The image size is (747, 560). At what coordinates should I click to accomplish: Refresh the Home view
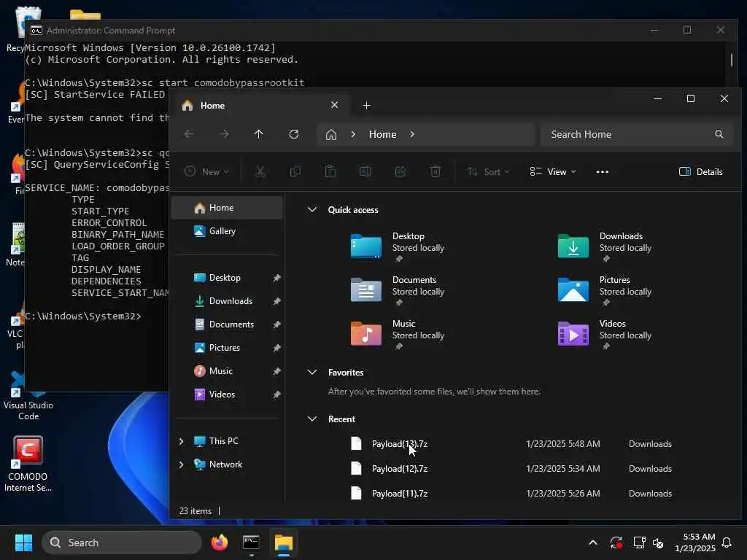pos(294,134)
